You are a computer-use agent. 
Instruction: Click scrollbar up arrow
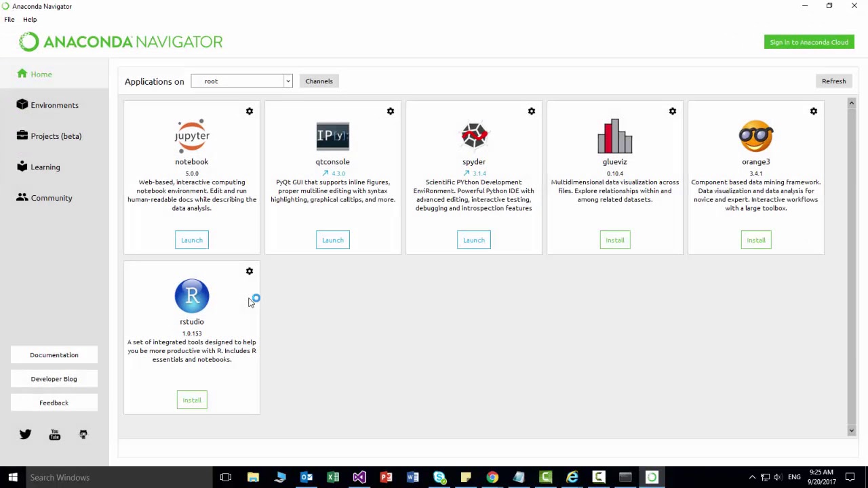(852, 103)
